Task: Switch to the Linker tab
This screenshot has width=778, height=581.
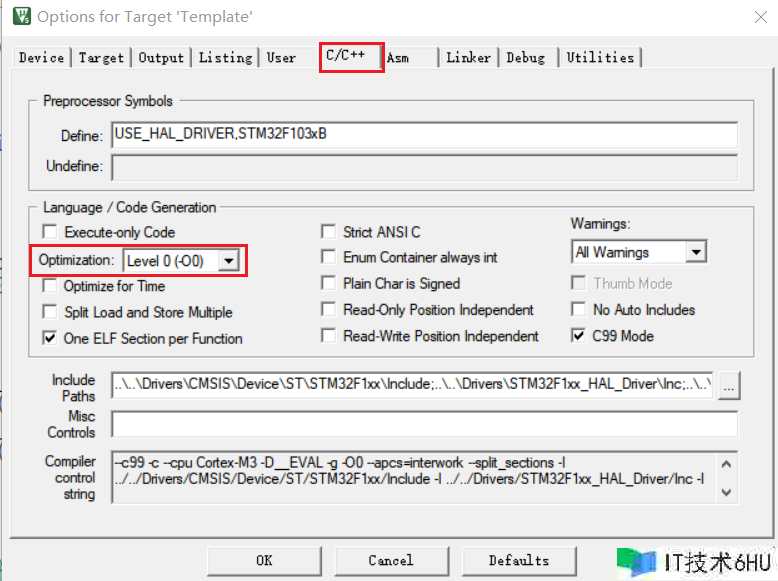Action: point(468,58)
